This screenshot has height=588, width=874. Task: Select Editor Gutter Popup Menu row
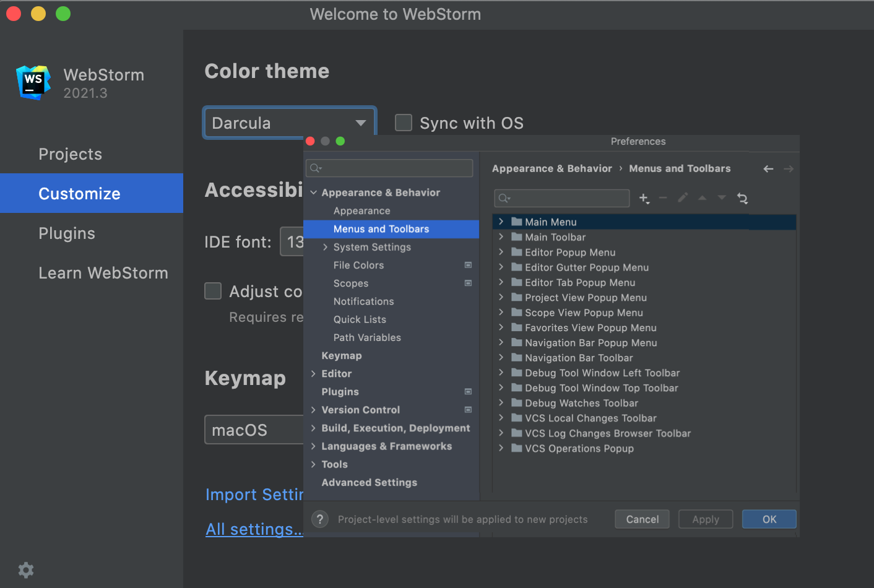[644, 267]
